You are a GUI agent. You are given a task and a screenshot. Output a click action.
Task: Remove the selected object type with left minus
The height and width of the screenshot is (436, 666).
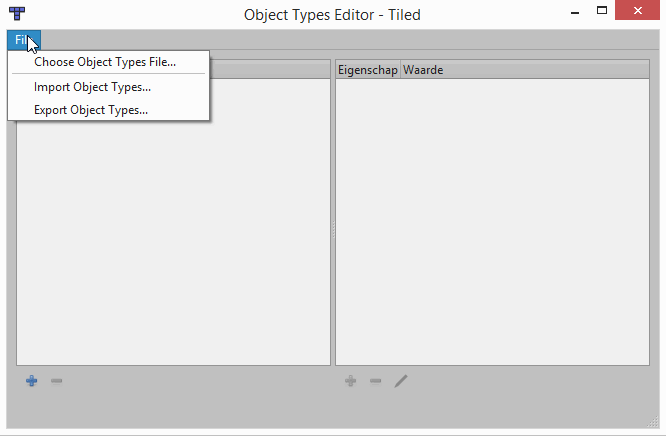(x=57, y=381)
